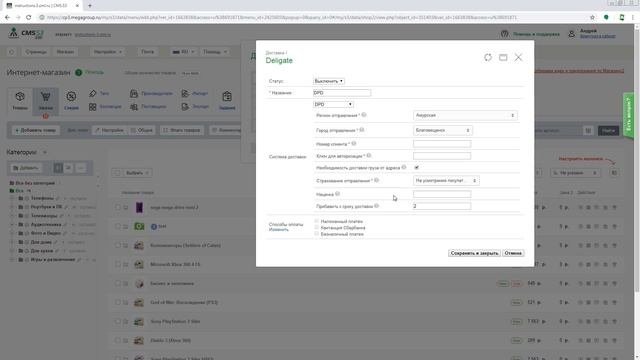This screenshot has width=640, height=360.
Task: Select the Аудиотехника category in tree
Action: click(46, 224)
